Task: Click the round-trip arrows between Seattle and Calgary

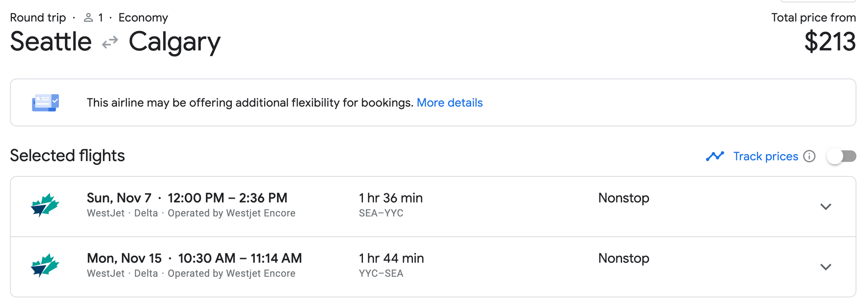Action: click(110, 42)
